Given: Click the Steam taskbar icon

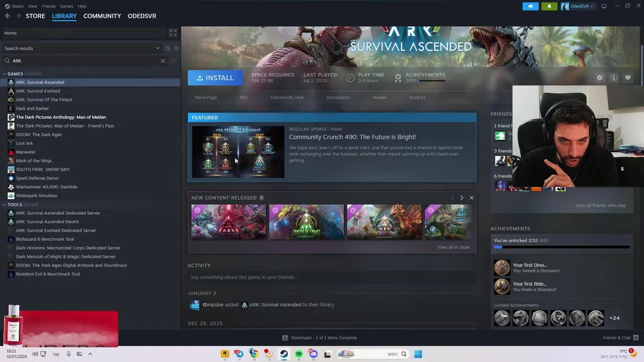Looking at the screenshot, I should click(x=284, y=354).
